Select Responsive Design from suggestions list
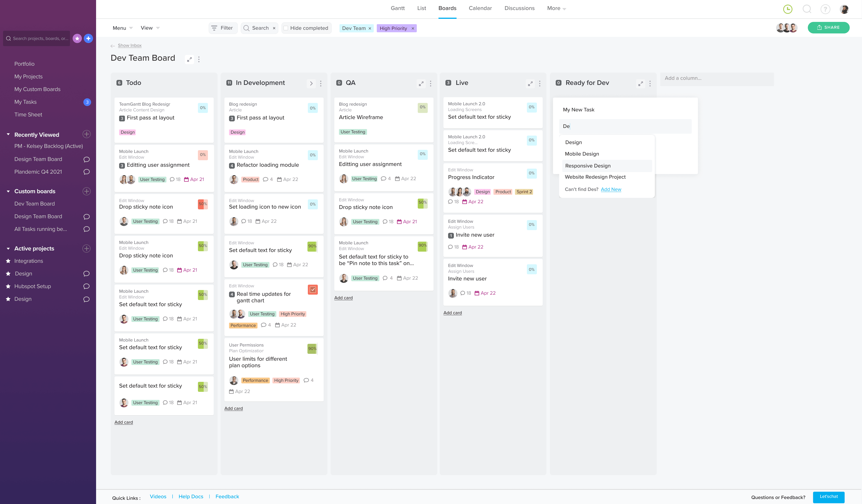 tap(588, 166)
